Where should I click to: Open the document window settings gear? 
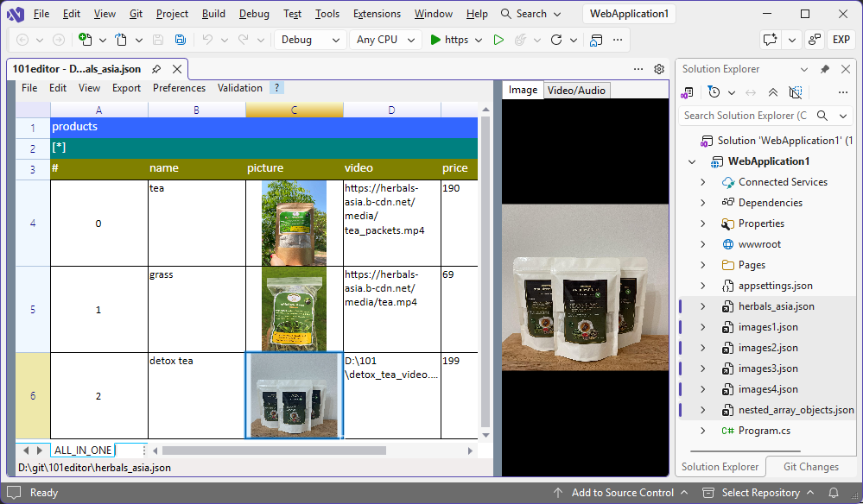[659, 69]
